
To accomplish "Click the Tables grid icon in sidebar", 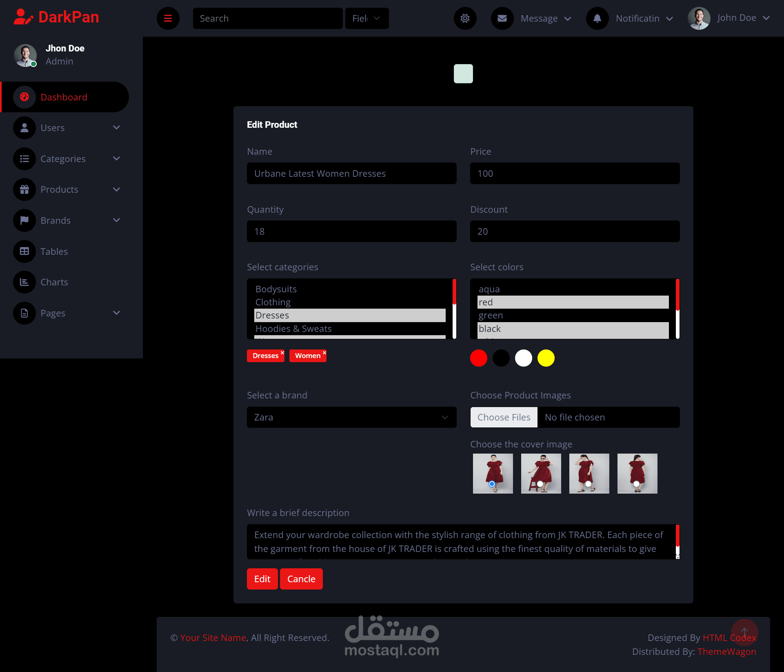I will pos(24,251).
